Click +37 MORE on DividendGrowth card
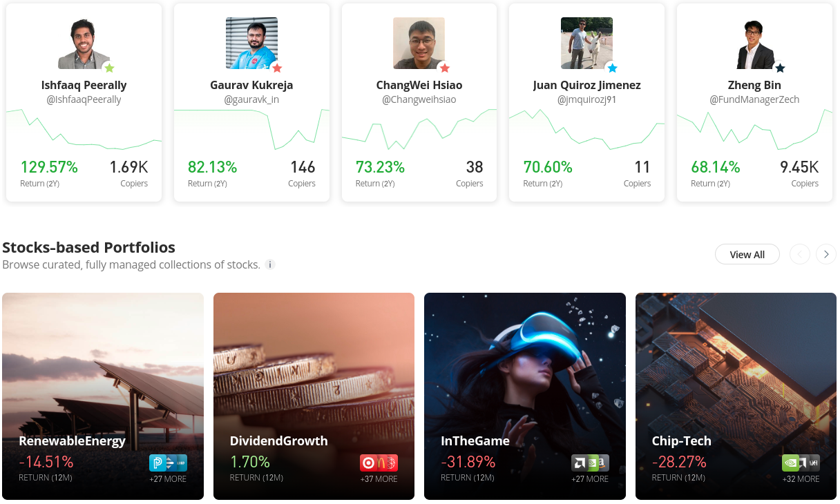The width and height of the screenshot is (840, 504). click(x=379, y=479)
